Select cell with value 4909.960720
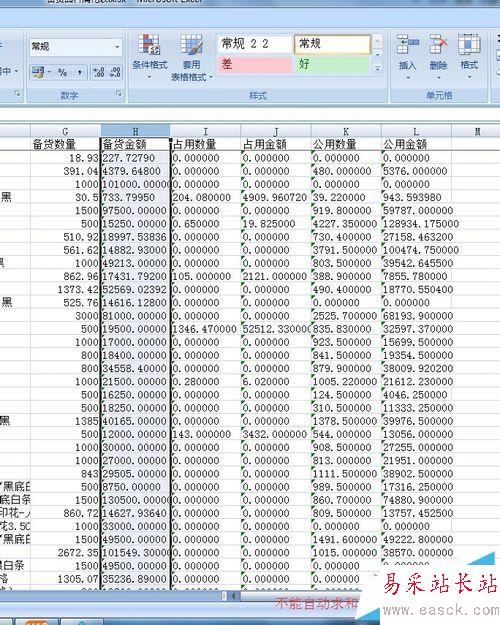Image resolution: width=500 pixels, height=625 pixels. 276,197
